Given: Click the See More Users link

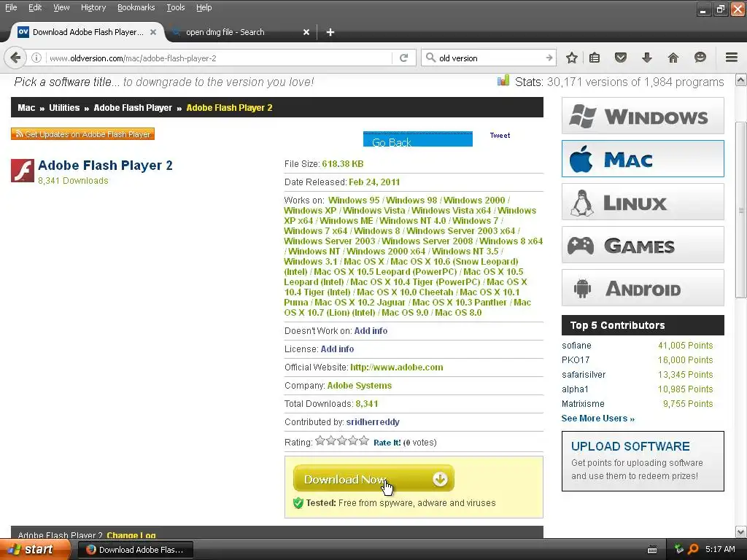Looking at the screenshot, I should pyautogui.click(x=598, y=418).
